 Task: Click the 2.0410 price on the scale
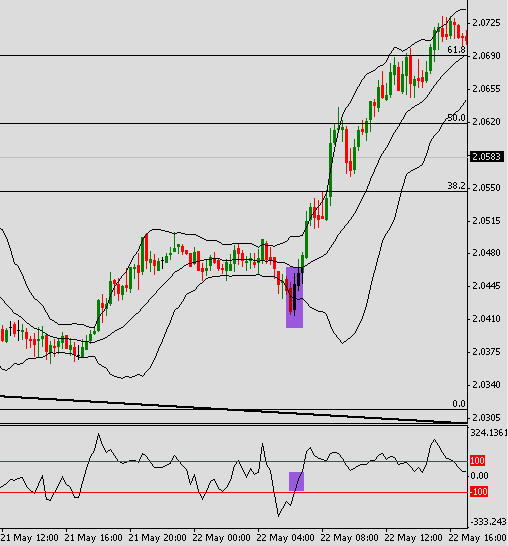click(x=486, y=319)
